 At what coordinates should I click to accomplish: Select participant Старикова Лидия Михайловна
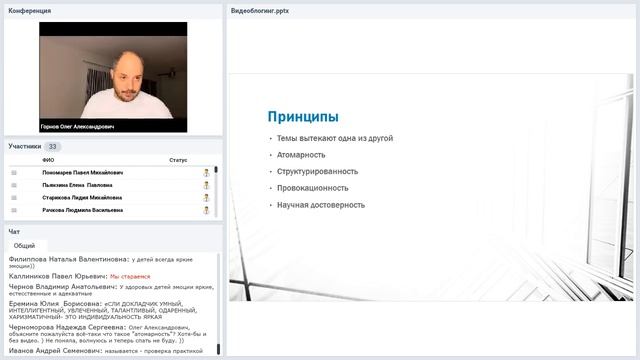click(82, 198)
